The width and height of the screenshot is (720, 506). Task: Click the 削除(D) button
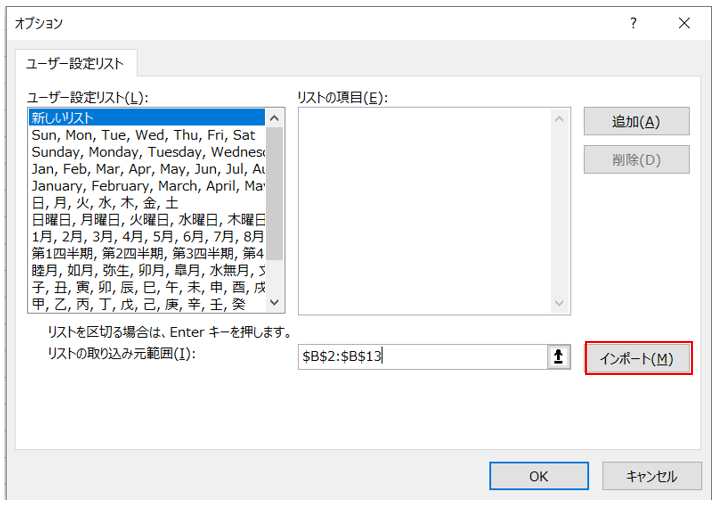[636, 160]
